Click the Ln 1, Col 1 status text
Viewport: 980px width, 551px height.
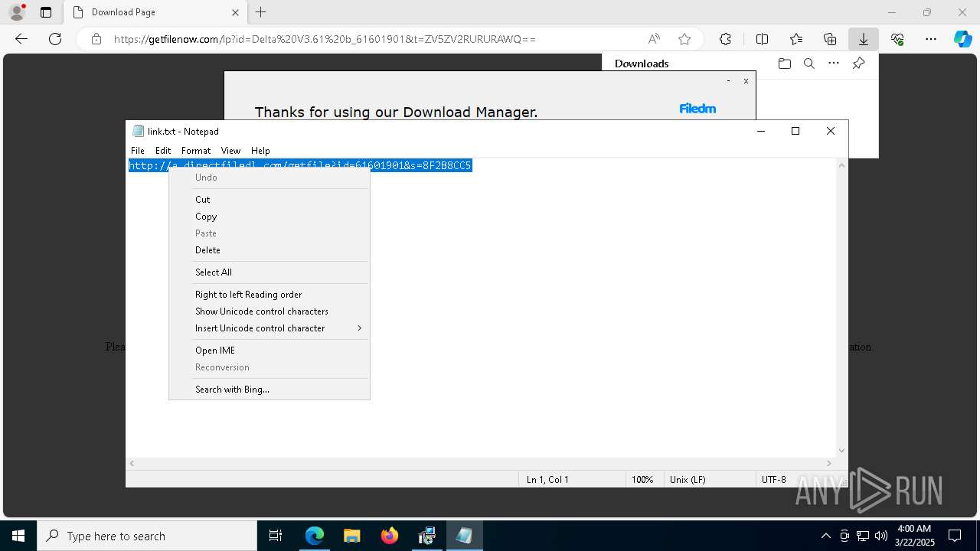click(x=547, y=480)
